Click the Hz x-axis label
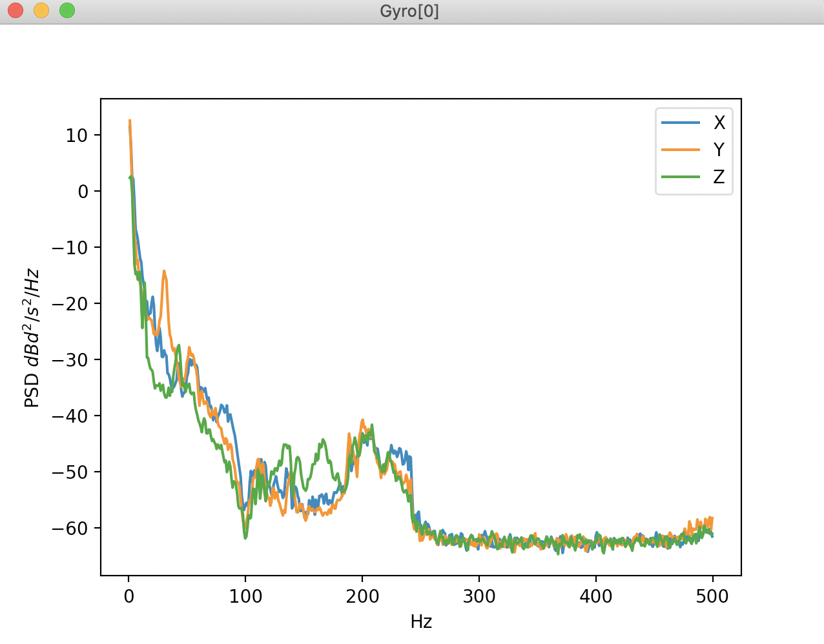 [421, 622]
